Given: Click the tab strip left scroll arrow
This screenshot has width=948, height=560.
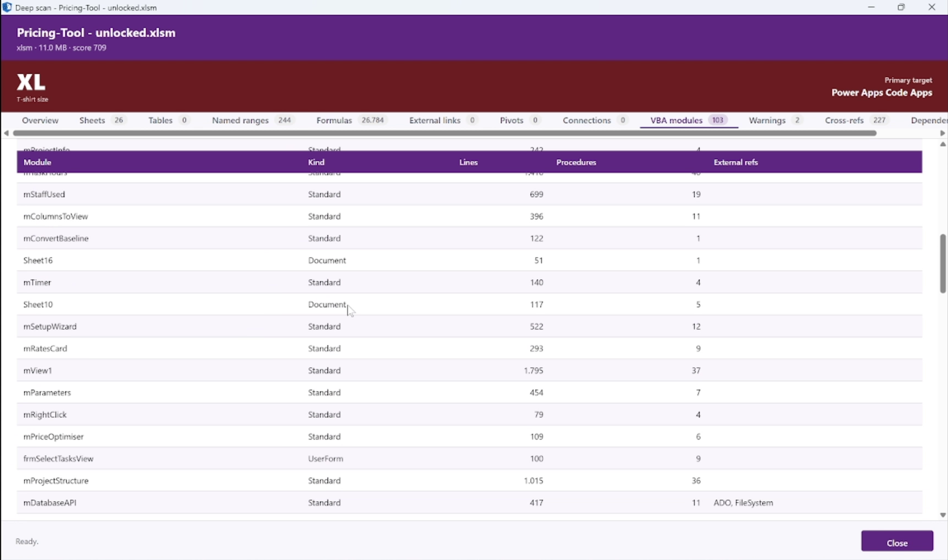Looking at the screenshot, I should click(x=6, y=133).
